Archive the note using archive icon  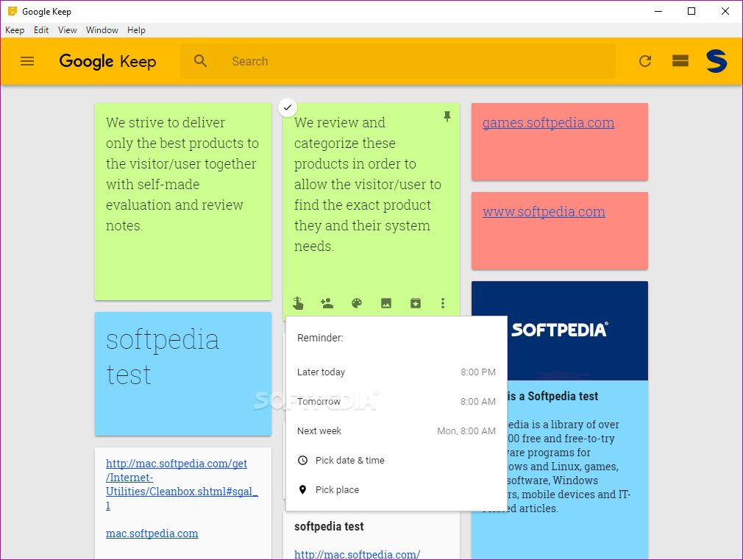pyautogui.click(x=416, y=303)
